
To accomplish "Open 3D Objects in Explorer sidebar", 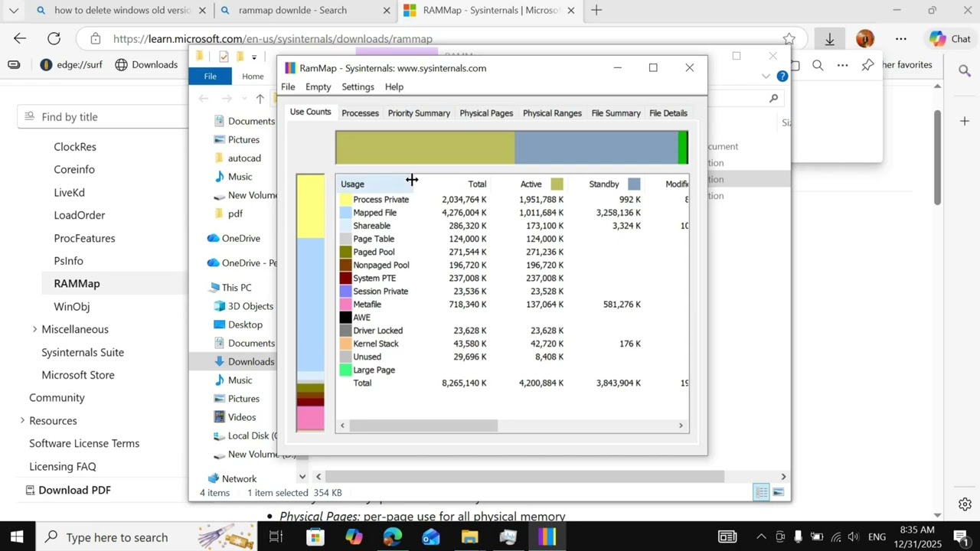I will tap(243, 306).
